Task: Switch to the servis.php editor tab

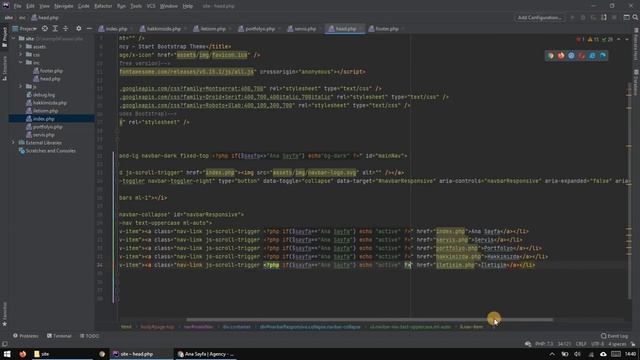Action: (x=302, y=29)
